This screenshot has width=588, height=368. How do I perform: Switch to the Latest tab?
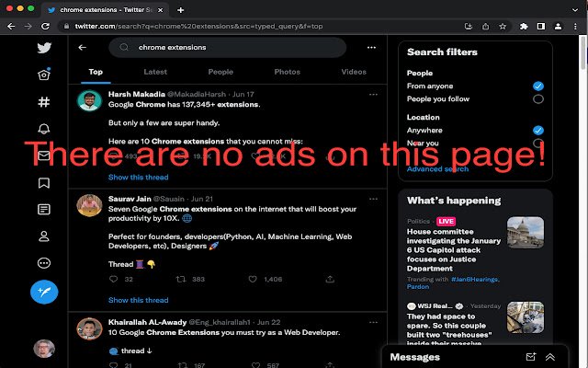pos(155,72)
